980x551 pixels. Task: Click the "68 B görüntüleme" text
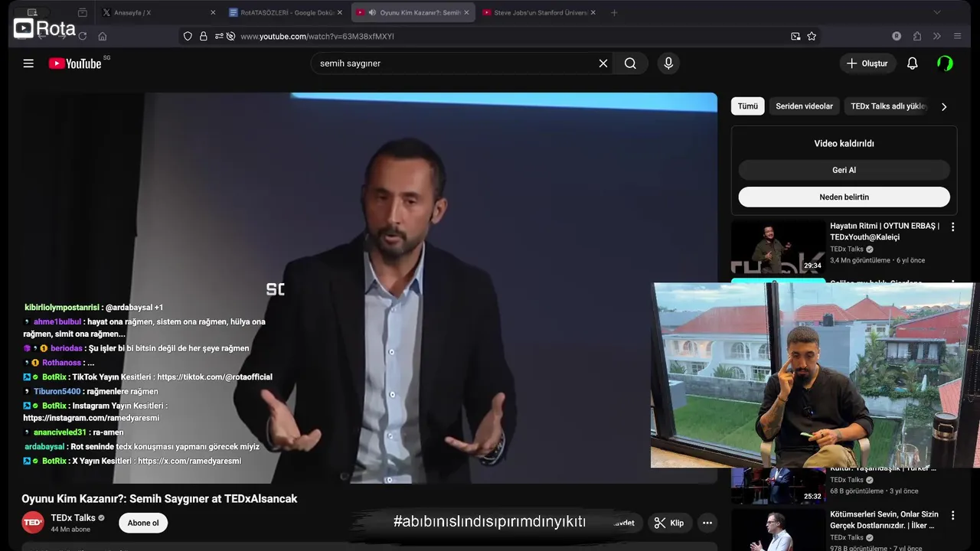[857, 491]
